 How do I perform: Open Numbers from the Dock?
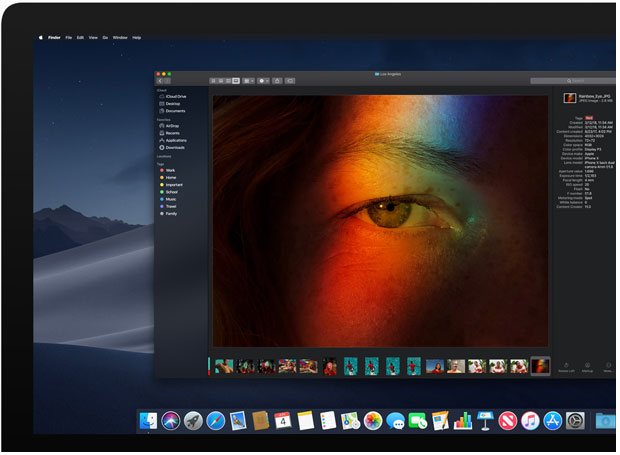463,421
